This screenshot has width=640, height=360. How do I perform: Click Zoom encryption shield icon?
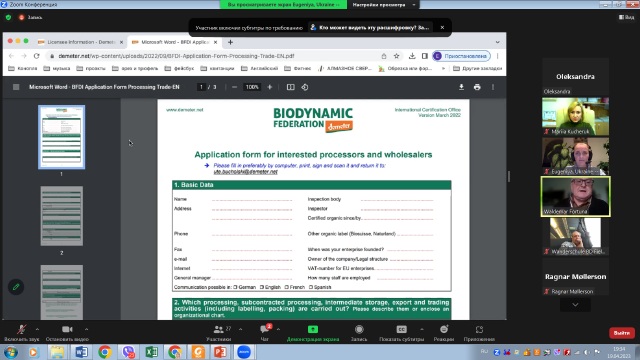(8, 17)
